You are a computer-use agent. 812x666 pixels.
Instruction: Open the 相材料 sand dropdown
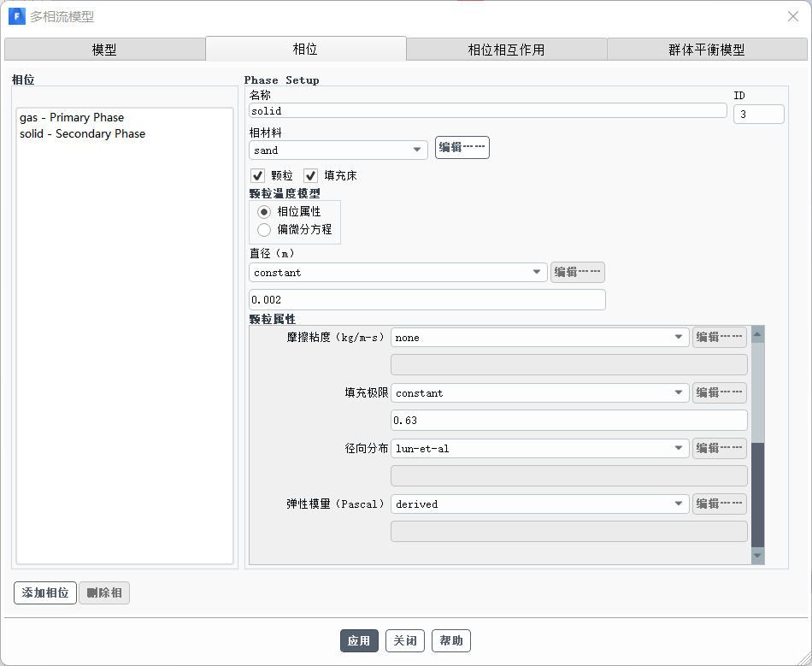pyautogui.click(x=338, y=150)
